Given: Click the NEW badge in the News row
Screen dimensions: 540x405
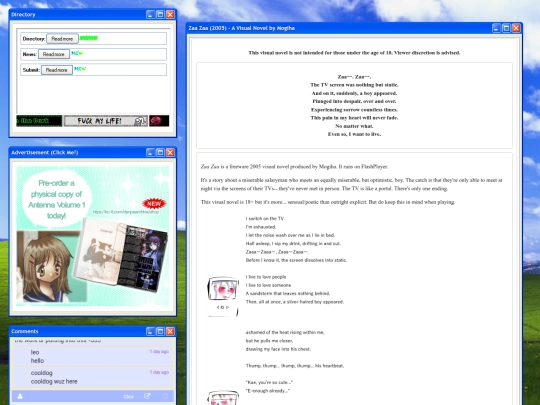Looking at the screenshot, I should coord(77,53).
